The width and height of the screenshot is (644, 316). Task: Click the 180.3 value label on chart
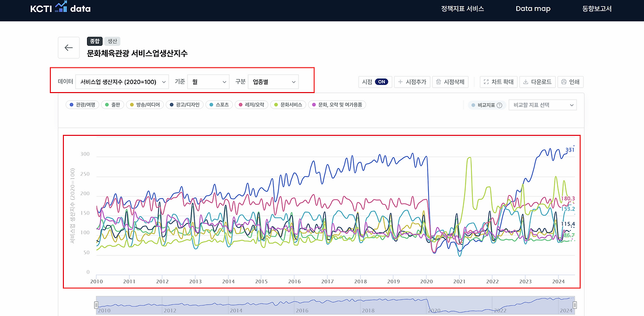568,199
